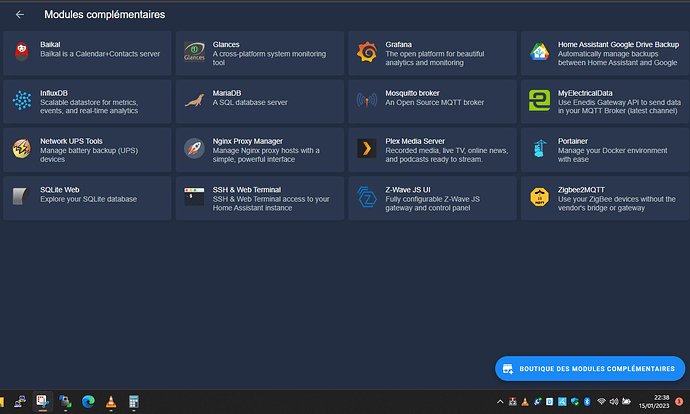Click Boutique des modules complémentaires button

[589, 368]
